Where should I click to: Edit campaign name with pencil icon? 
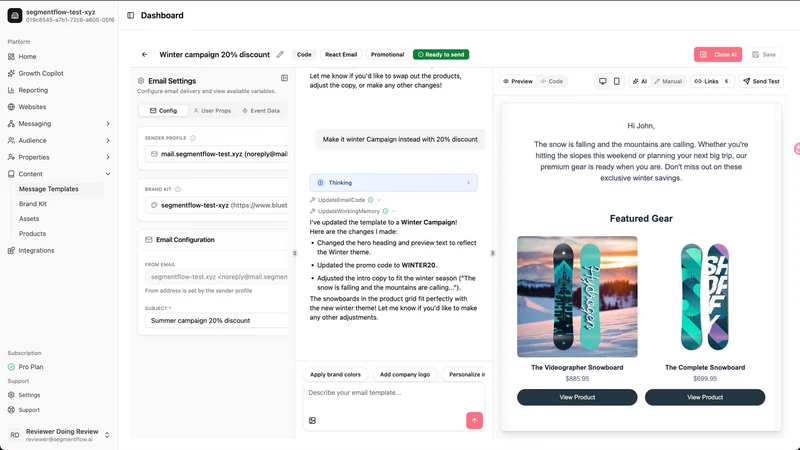pos(280,55)
